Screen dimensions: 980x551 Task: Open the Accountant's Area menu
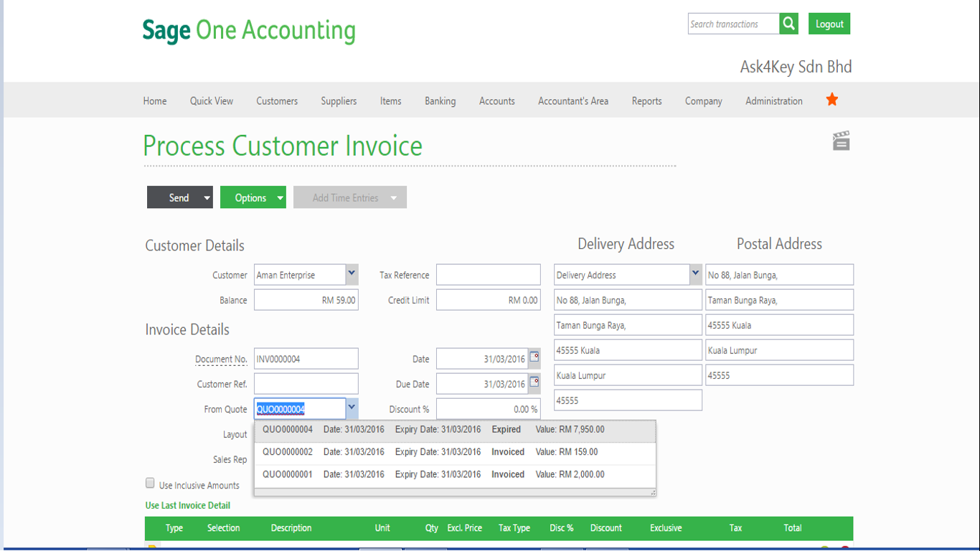coord(573,101)
